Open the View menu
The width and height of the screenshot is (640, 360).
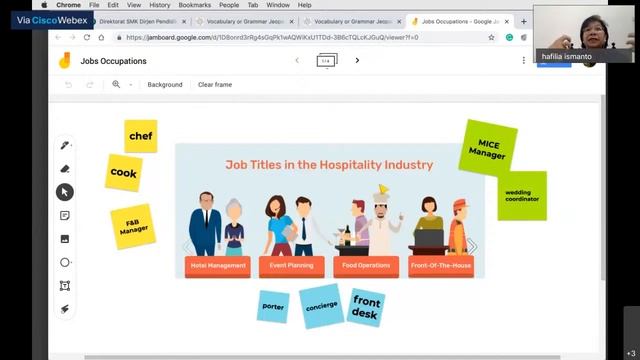point(134,5)
